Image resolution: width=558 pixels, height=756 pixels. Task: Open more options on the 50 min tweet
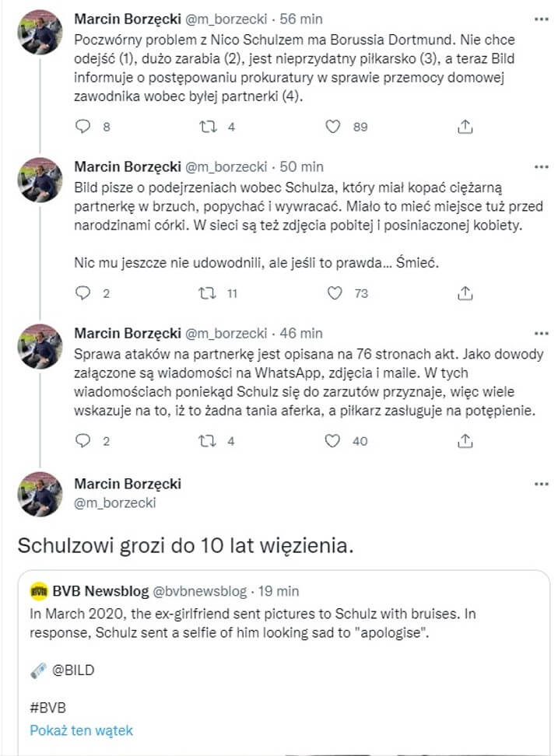tap(541, 166)
